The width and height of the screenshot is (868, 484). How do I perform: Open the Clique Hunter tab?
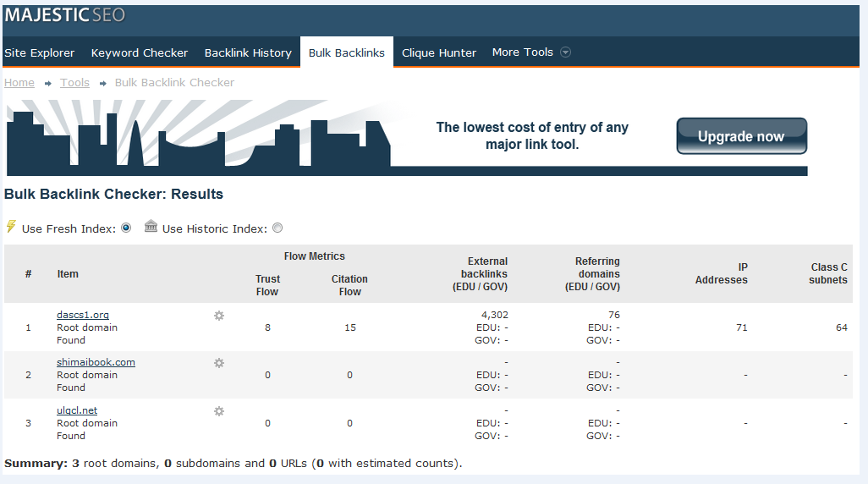439,52
